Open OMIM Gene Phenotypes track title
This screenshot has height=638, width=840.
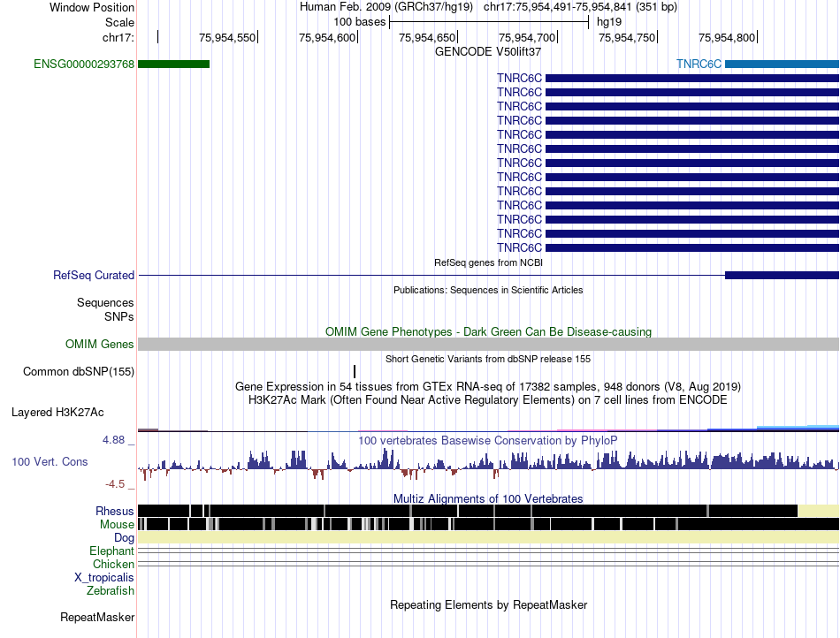pos(488,332)
